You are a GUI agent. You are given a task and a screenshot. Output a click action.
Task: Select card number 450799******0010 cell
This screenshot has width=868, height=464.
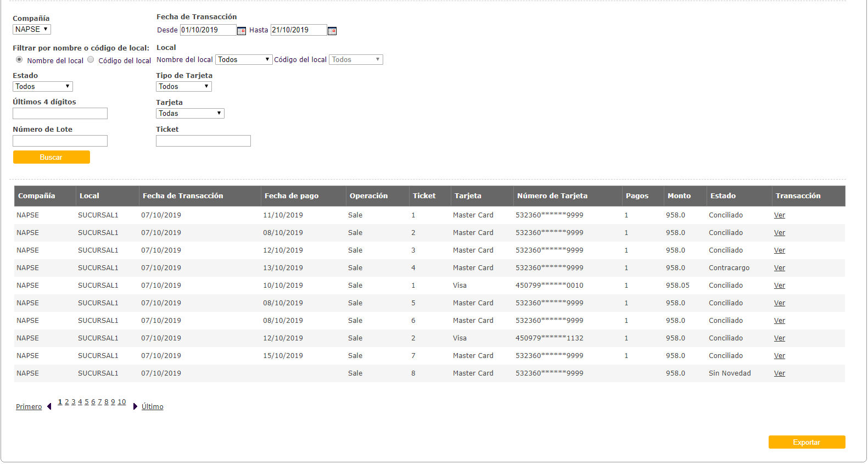click(x=550, y=286)
